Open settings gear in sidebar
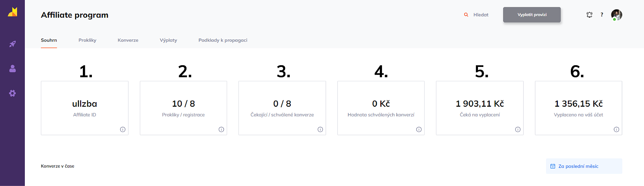Screen dimensions: 644x186 (12, 93)
